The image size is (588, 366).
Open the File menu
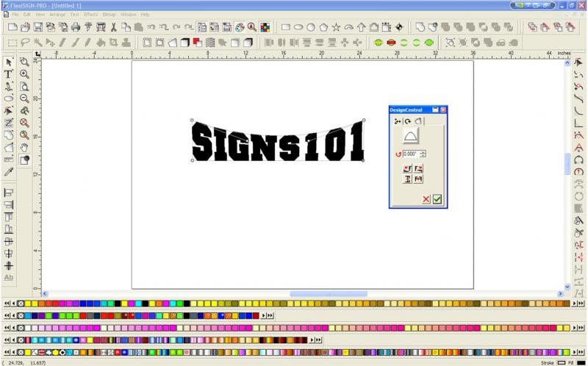15,14
